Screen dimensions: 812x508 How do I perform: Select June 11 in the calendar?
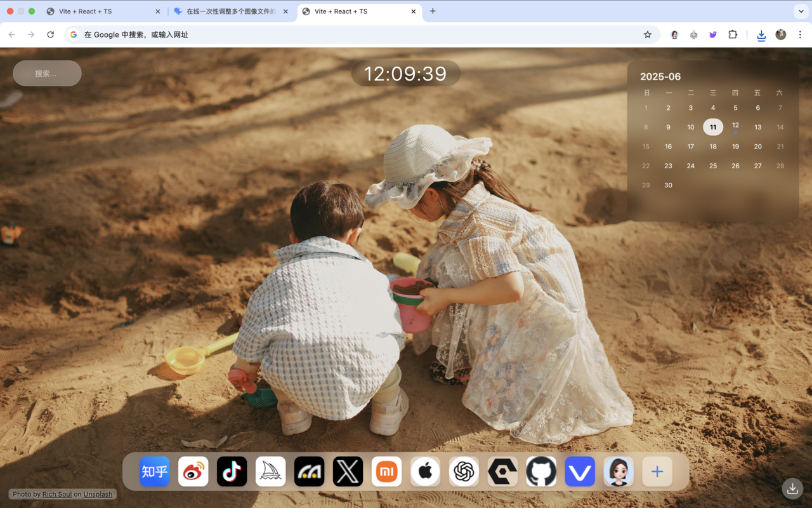(713, 127)
